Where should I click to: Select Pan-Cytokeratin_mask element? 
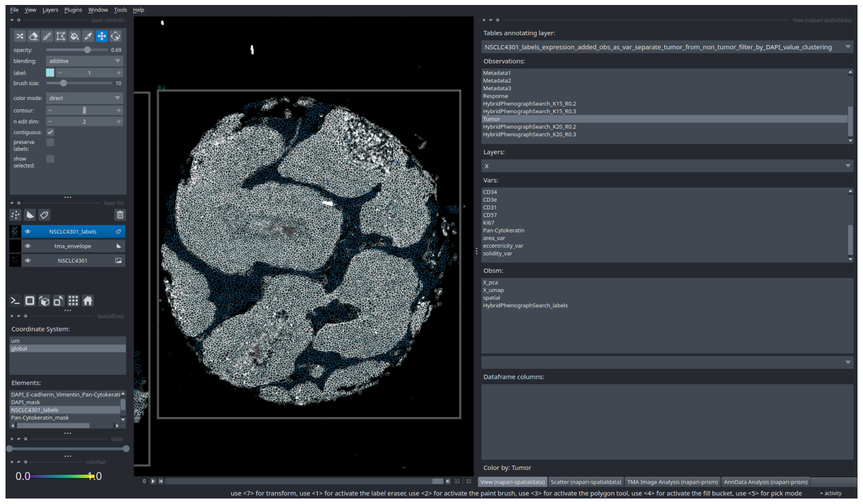[x=65, y=418]
